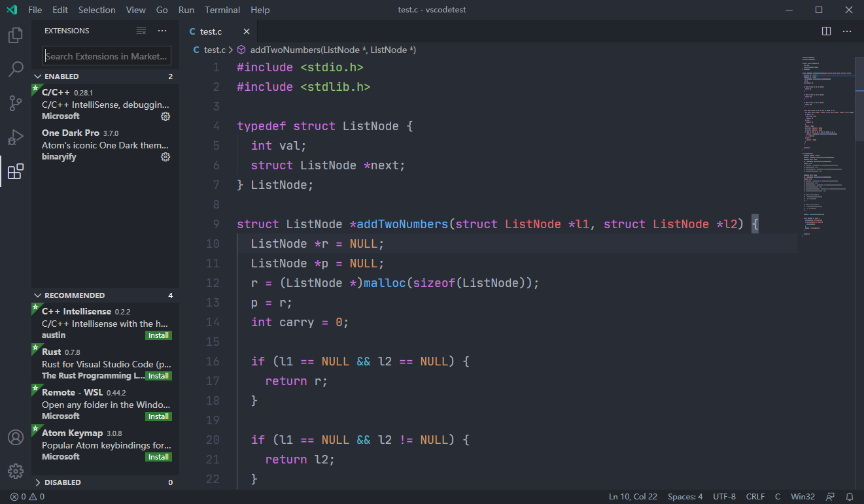Open the Manage gear at the bottom left
Viewport: 864px width, 504px height.
click(x=15, y=471)
